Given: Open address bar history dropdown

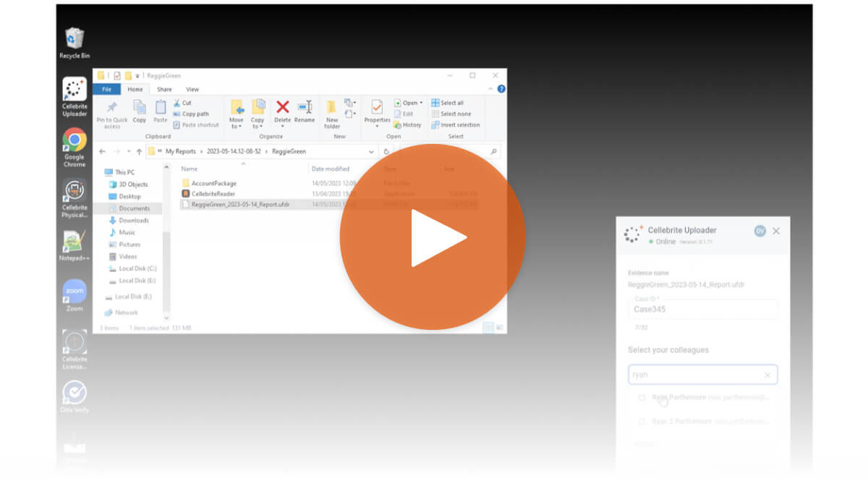Looking at the screenshot, I should pyautogui.click(x=371, y=152).
